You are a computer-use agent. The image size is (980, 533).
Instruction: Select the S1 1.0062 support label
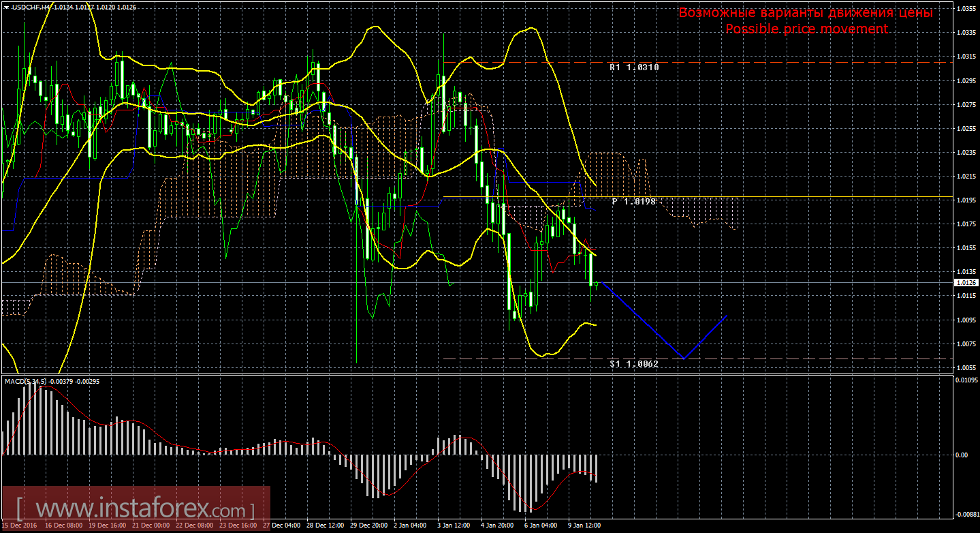click(x=633, y=364)
